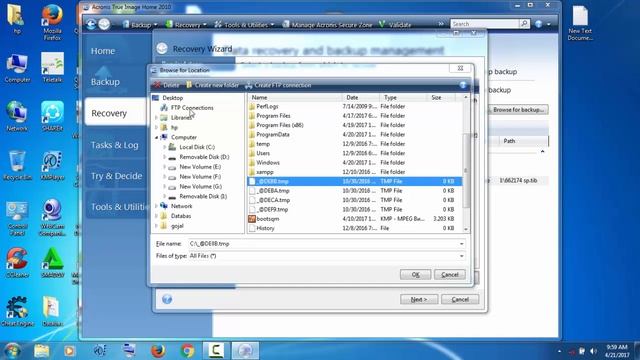Open Tools & Utilities toolbar menu
640x360 pixels.
244,25
